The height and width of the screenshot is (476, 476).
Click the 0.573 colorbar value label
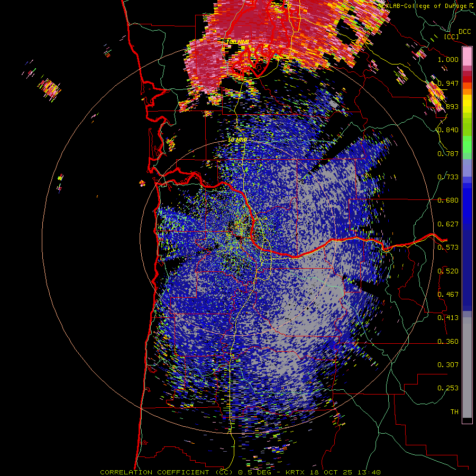448,247
